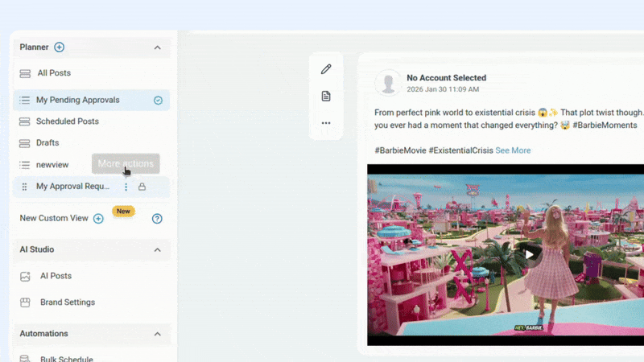The width and height of the screenshot is (644, 362).
Task: Open post notes document icon
Action: point(326,96)
